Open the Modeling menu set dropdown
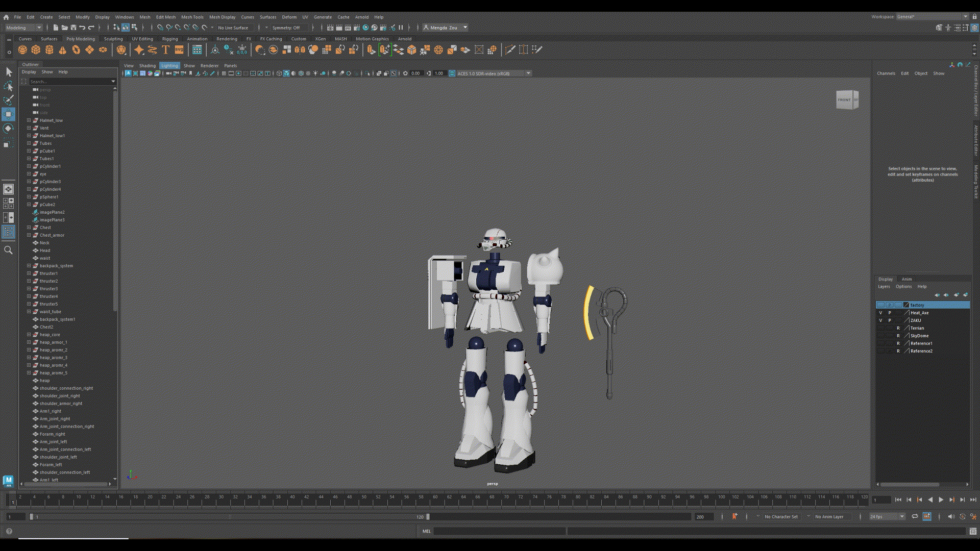 23,28
